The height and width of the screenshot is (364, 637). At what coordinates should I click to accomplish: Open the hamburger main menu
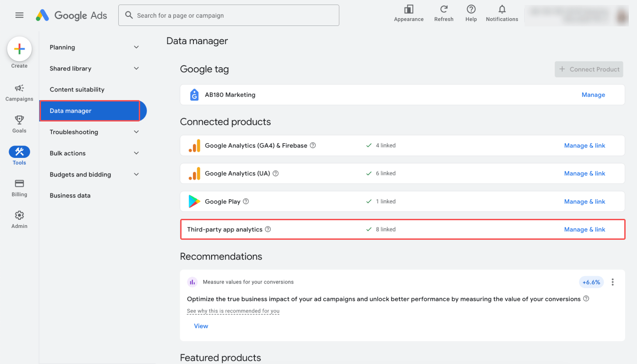(x=19, y=15)
